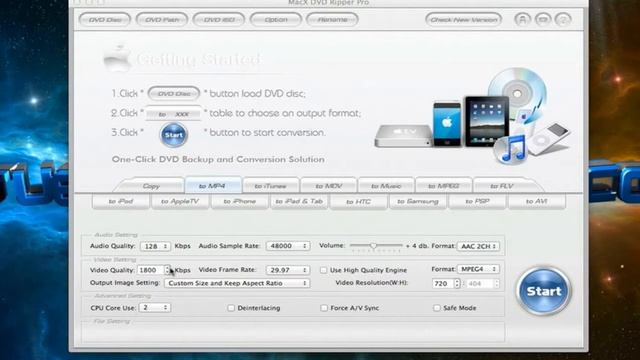Choose the to iPod output tab
This screenshot has height=360, width=640.
click(x=121, y=201)
